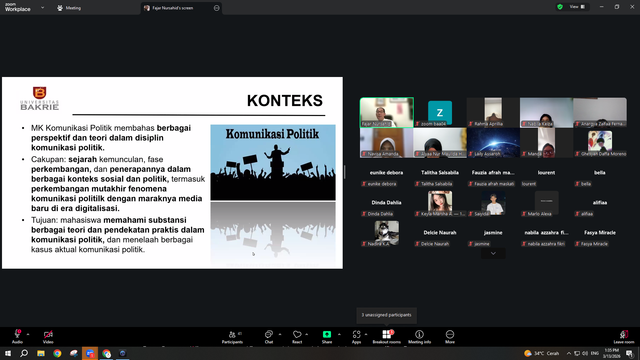Viewport: 640px width, 360px height.
Task: Click the green Share screen button
Action: 327,337
